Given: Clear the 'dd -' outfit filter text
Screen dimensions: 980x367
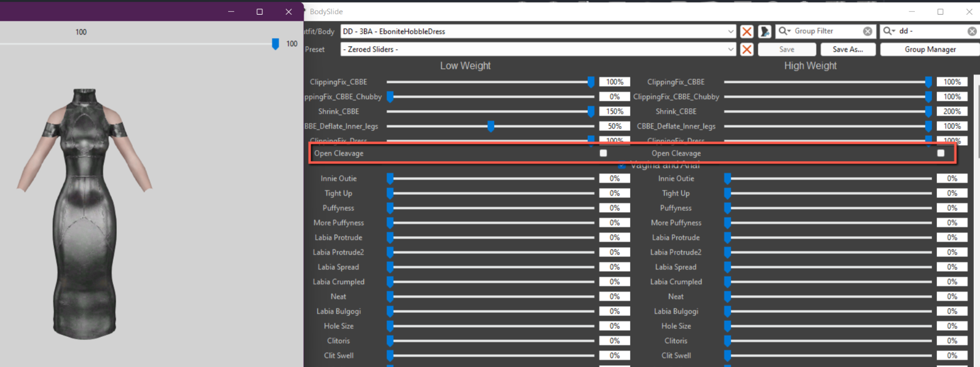Looking at the screenshot, I should point(972,31).
